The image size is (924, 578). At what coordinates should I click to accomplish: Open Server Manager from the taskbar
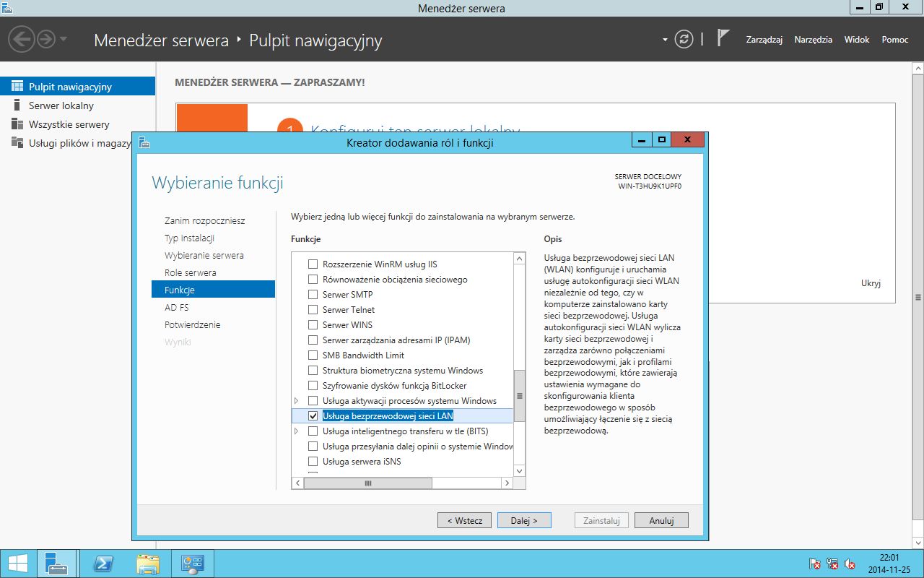pos(56,564)
